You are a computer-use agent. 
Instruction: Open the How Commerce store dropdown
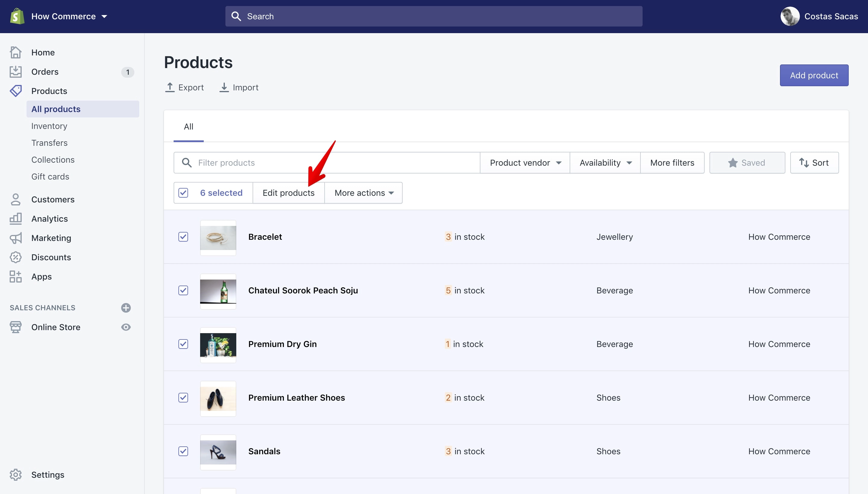(x=70, y=16)
